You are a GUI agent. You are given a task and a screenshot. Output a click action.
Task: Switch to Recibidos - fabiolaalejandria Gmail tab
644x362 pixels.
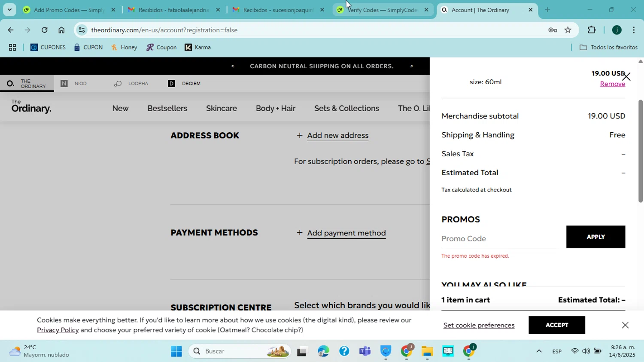(173, 9)
